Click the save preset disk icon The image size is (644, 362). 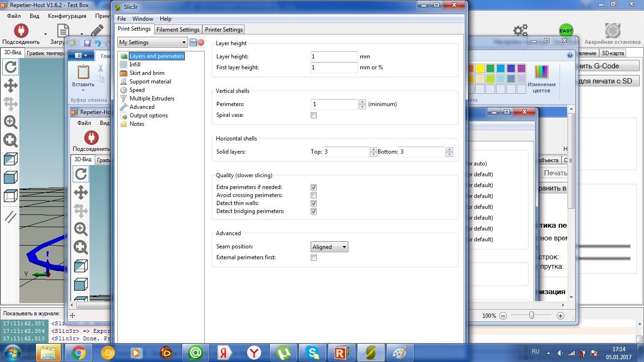193,42
